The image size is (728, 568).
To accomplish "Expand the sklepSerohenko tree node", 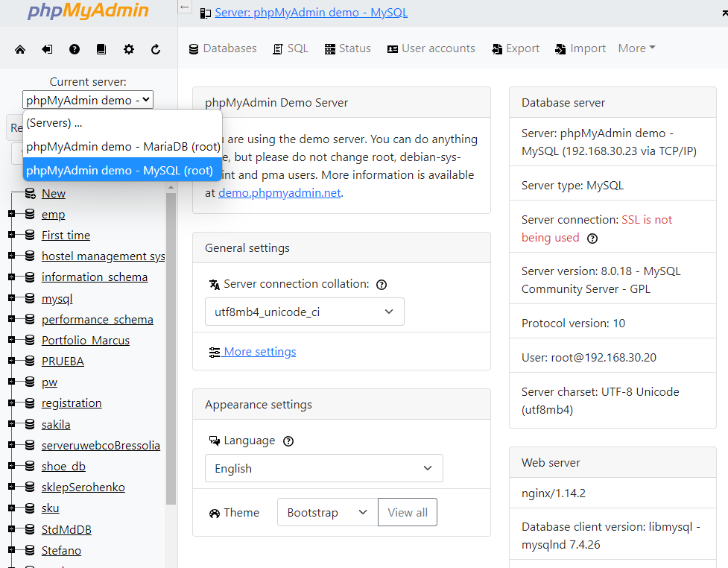I will 12,487.
